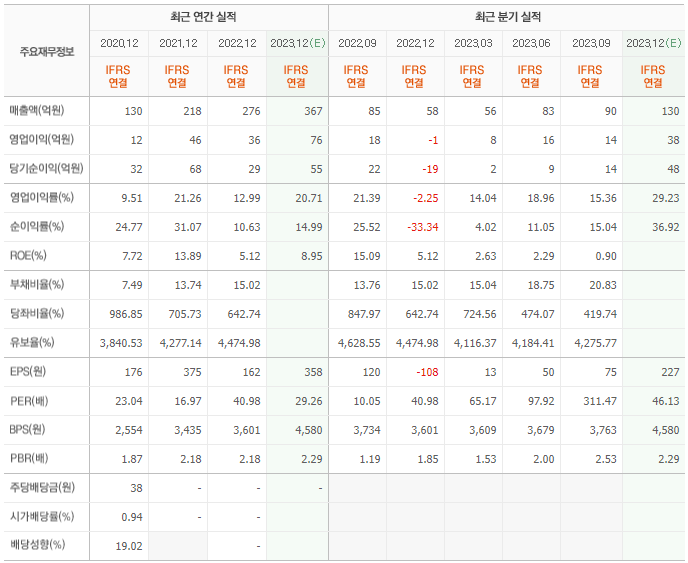This screenshot has height=563, width=688.
Task: Select the EPS value '375'
Action: coord(193,373)
